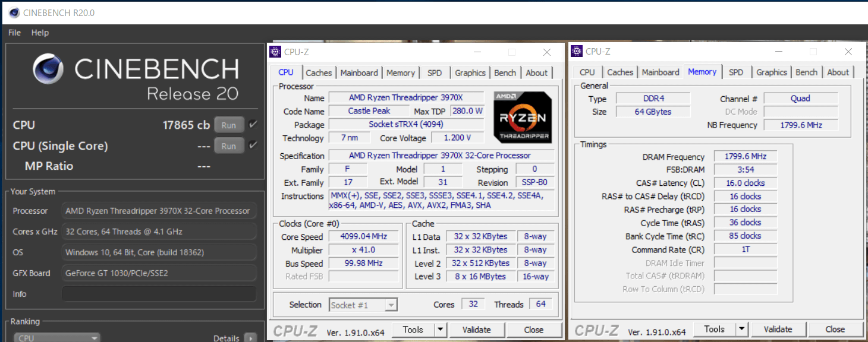Switch to Graphics tab in right CPU-Z window
This screenshot has width=868, height=342.
(x=772, y=72)
